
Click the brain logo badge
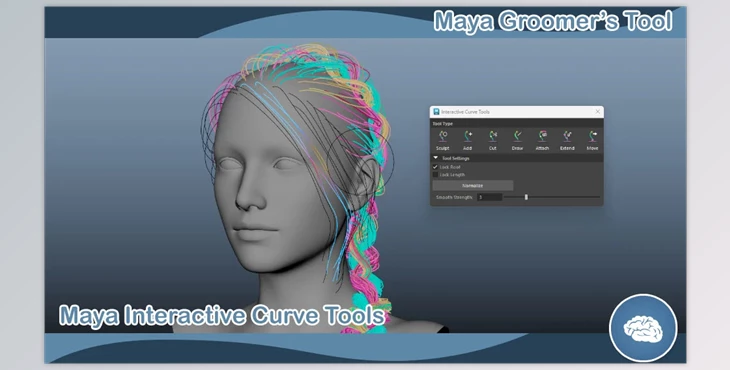click(x=643, y=328)
